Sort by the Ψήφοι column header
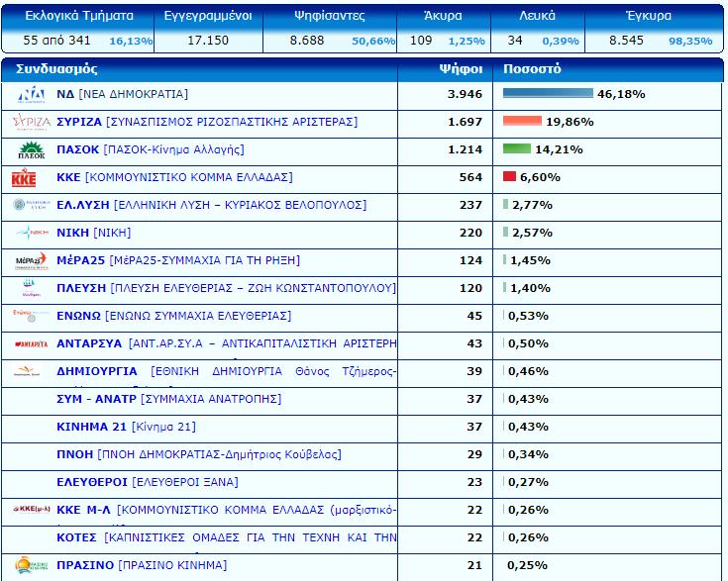 coord(461,69)
